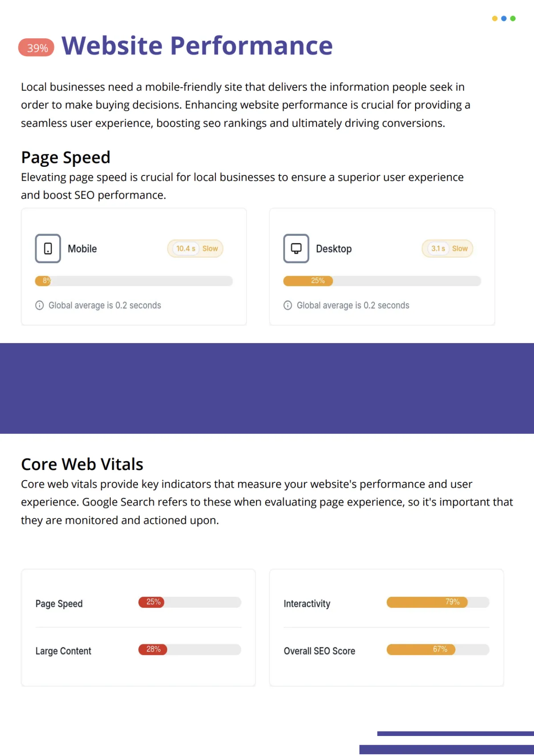534x756 pixels.
Task: Click the Page Speed 25% red bar
Action: 190,602
